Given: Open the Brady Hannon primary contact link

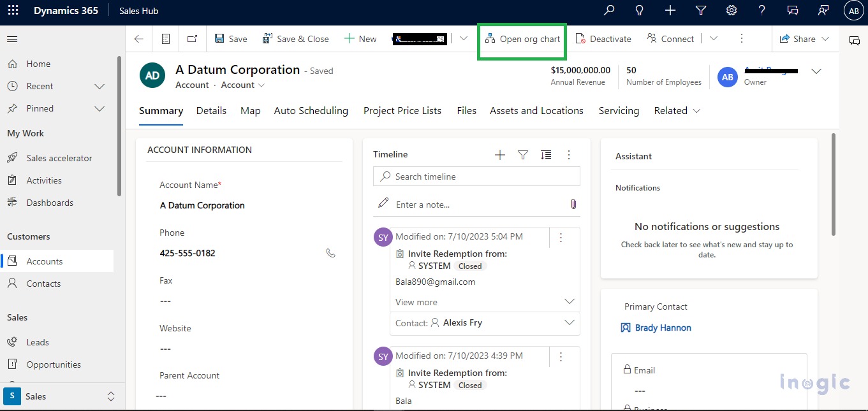Looking at the screenshot, I should 663,328.
